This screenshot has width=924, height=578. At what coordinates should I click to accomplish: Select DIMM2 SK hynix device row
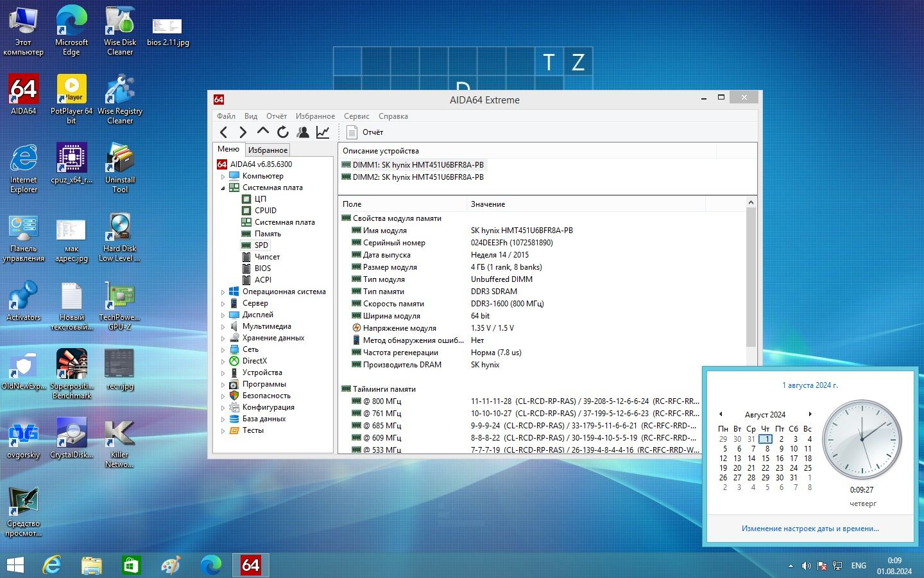coord(413,177)
